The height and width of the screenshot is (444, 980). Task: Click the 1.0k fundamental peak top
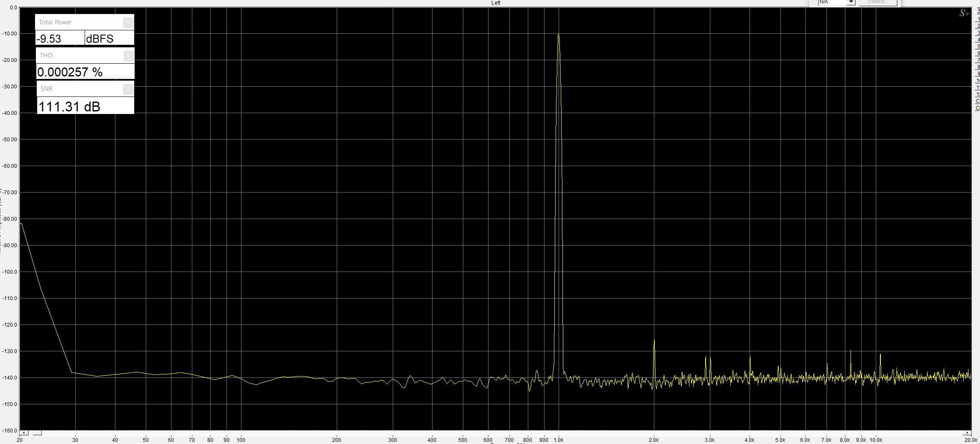click(559, 35)
